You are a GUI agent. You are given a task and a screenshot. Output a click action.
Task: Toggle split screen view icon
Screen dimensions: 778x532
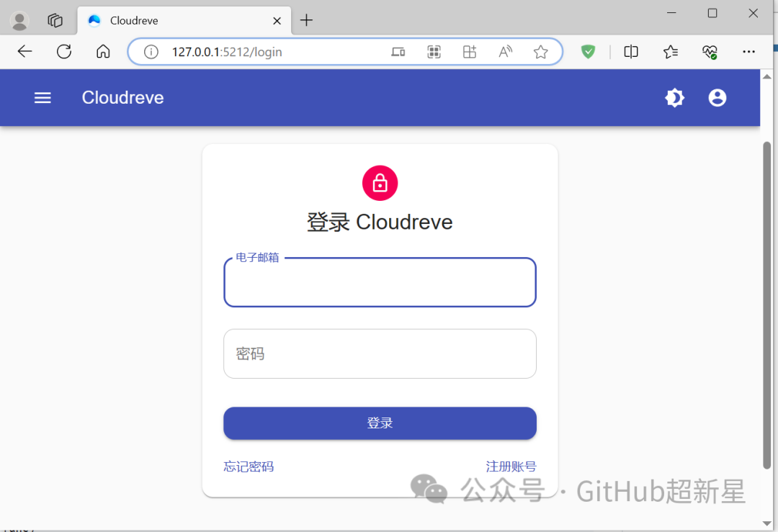point(630,52)
